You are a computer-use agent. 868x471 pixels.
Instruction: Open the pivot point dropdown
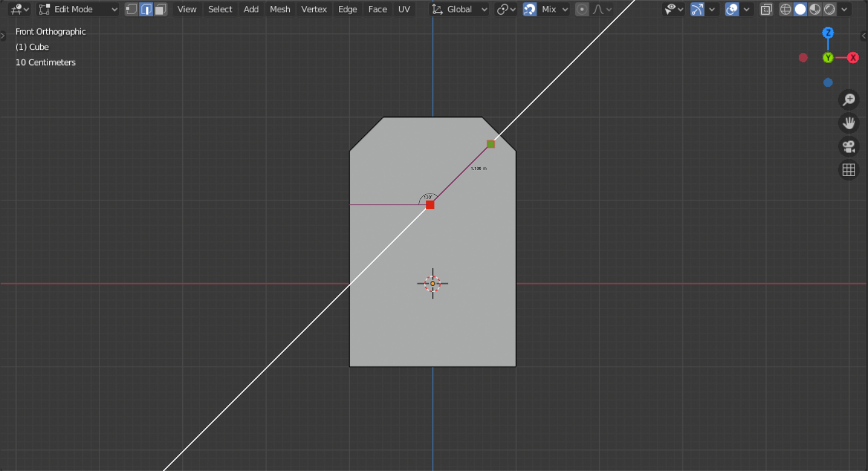(505, 9)
